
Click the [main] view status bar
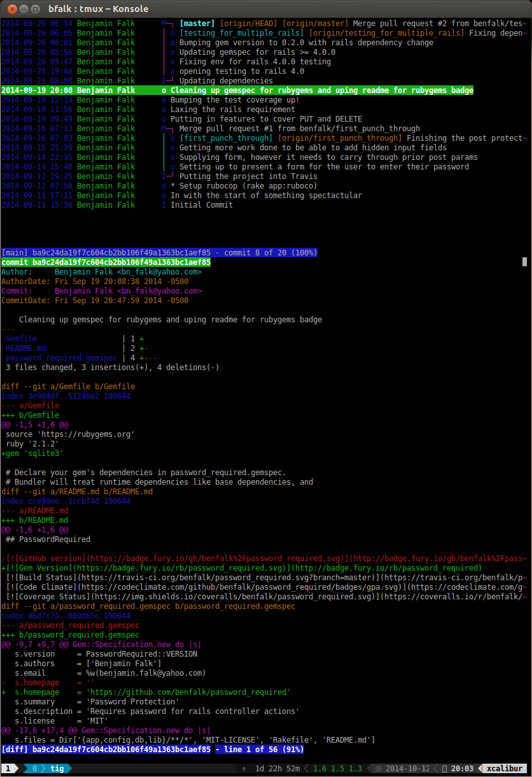coord(159,253)
